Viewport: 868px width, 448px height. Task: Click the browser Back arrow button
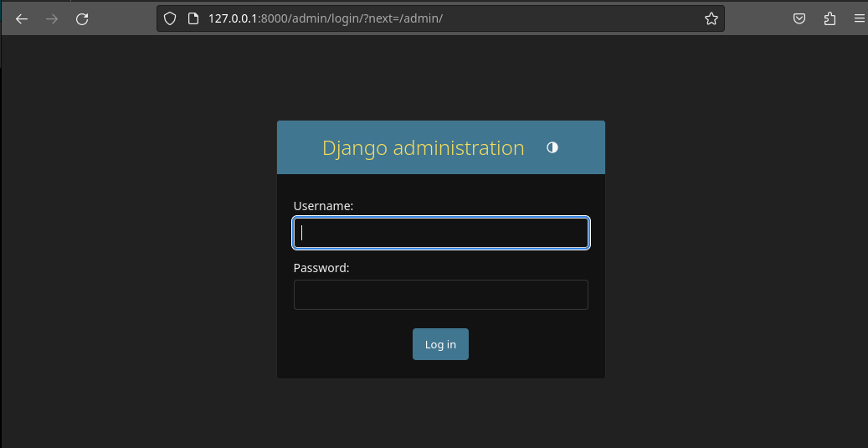tap(22, 18)
